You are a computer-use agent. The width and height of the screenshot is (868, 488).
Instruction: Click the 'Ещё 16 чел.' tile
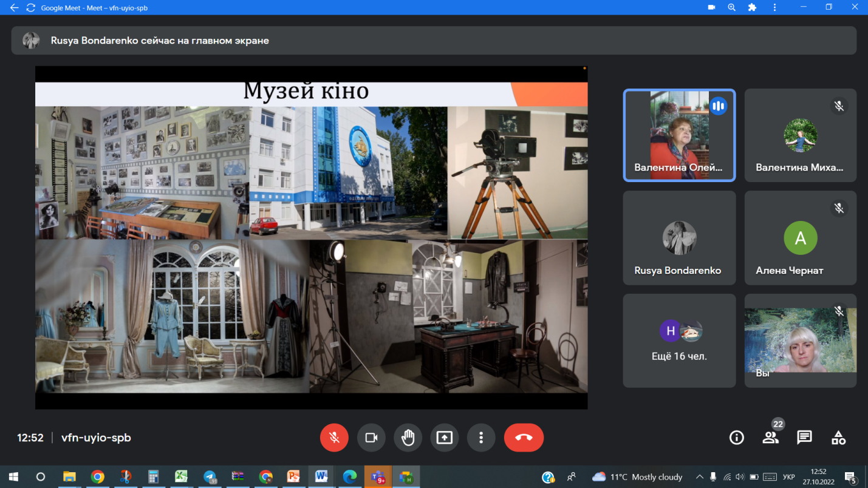[678, 341]
